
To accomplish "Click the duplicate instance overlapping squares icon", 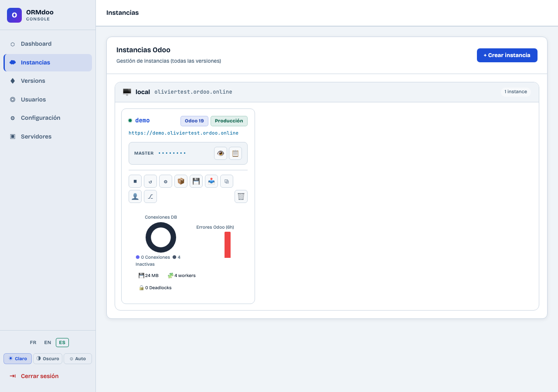I will (227, 181).
